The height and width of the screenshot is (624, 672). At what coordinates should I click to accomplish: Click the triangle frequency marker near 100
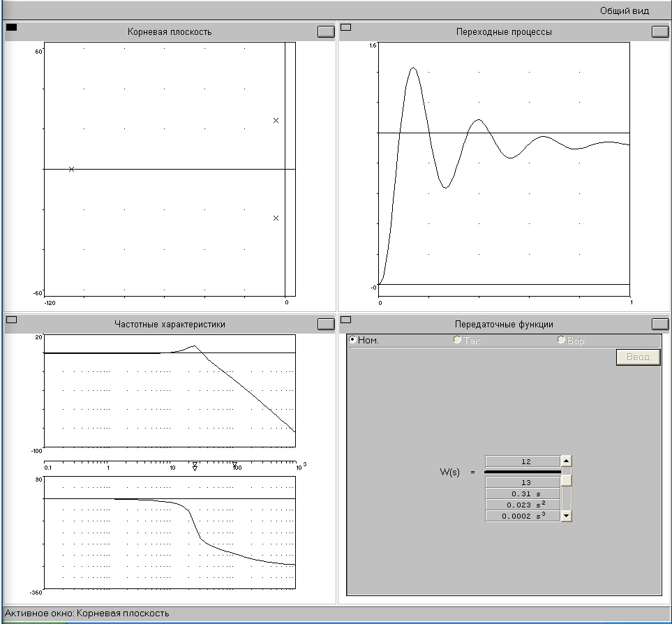235,465
